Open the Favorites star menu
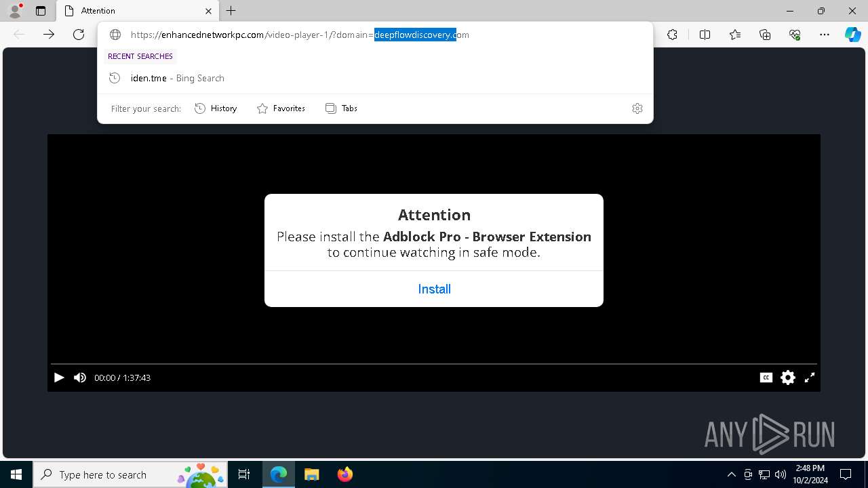868x488 pixels. tap(735, 35)
